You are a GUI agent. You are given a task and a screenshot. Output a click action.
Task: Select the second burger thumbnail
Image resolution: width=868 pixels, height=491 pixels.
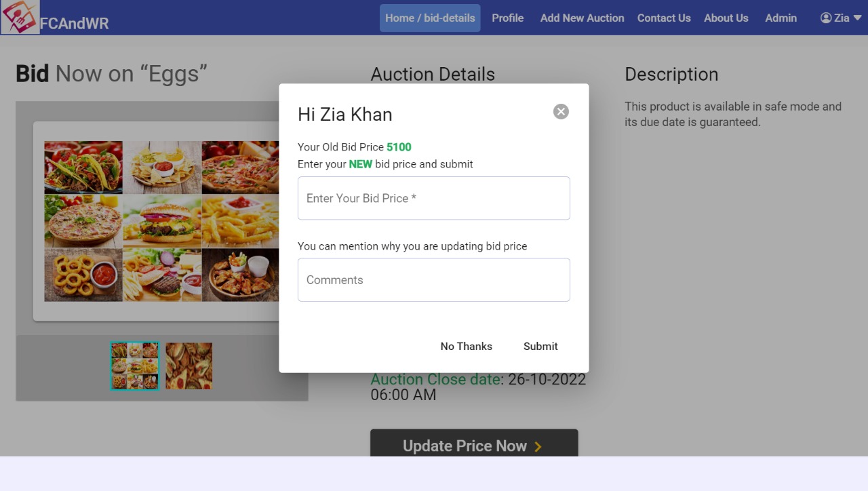189,366
